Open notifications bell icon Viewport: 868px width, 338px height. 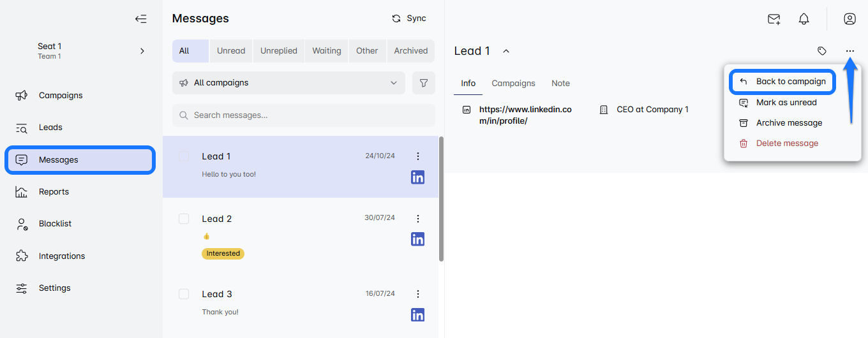pyautogui.click(x=804, y=19)
